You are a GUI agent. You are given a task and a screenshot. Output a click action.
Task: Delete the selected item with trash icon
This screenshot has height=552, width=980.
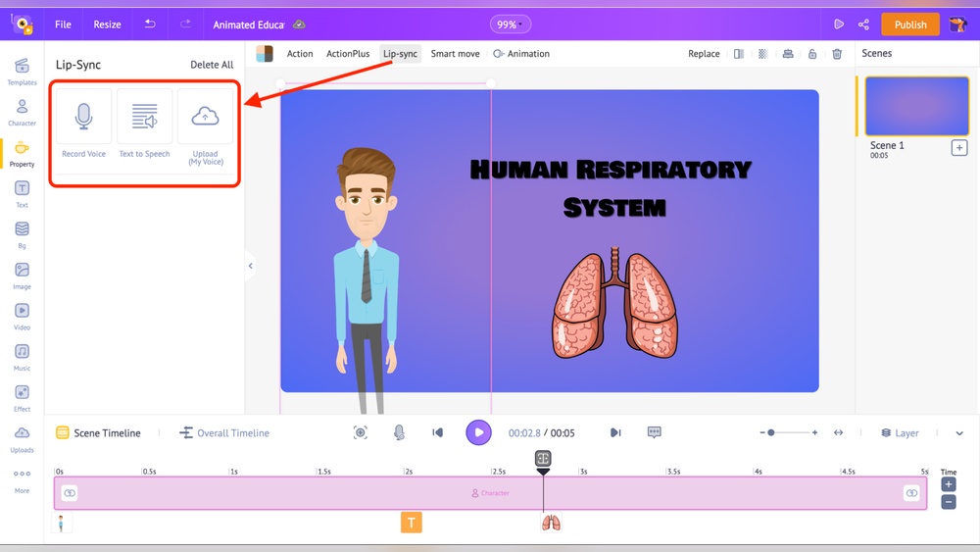click(837, 54)
